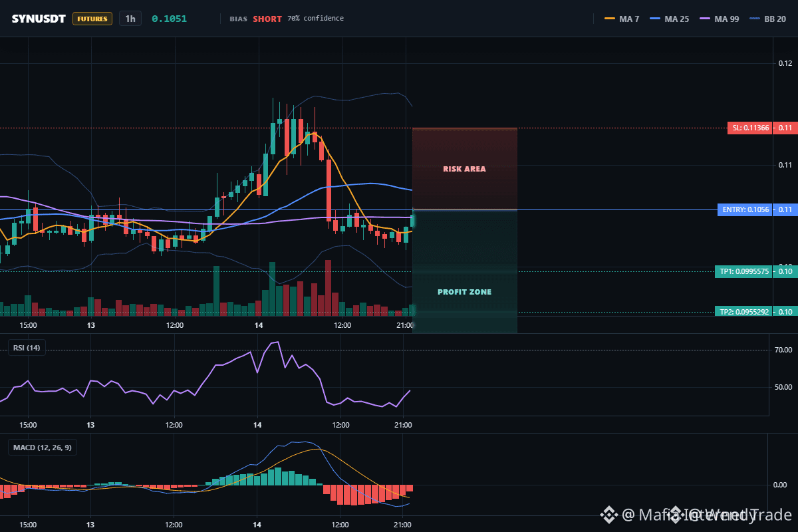798x532 pixels.
Task: Click the SL: 0.11366 stop loss label
Action: (x=749, y=128)
